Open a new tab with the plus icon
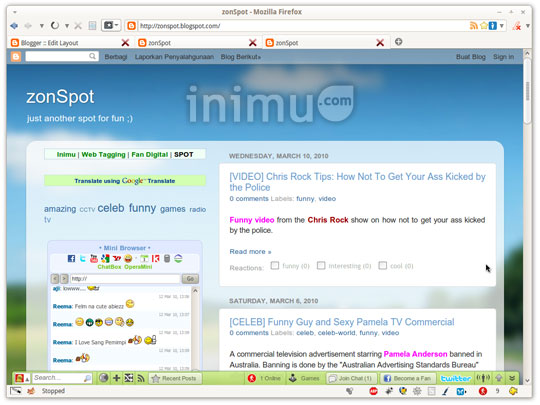This screenshot has height=405, width=540. (398, 42)
